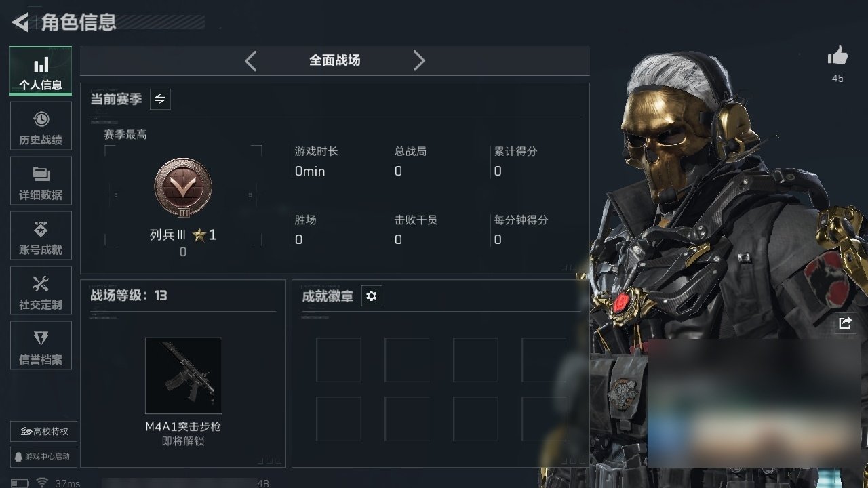Switch to previous mode with left chevron
This screenshot has height=488, width=868.
[251, 61]
